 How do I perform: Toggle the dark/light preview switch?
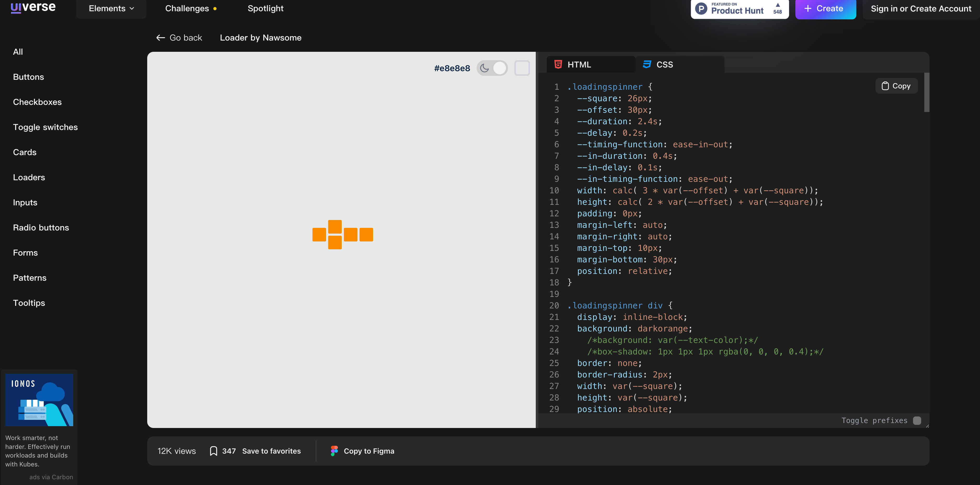coord(492,68)
